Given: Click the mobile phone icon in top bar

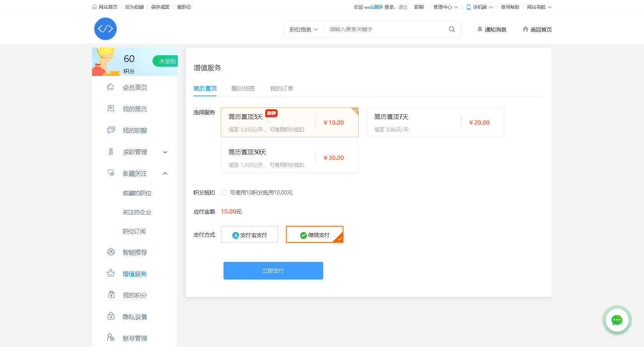Looking at the screenshot, I should click(468, 7).
